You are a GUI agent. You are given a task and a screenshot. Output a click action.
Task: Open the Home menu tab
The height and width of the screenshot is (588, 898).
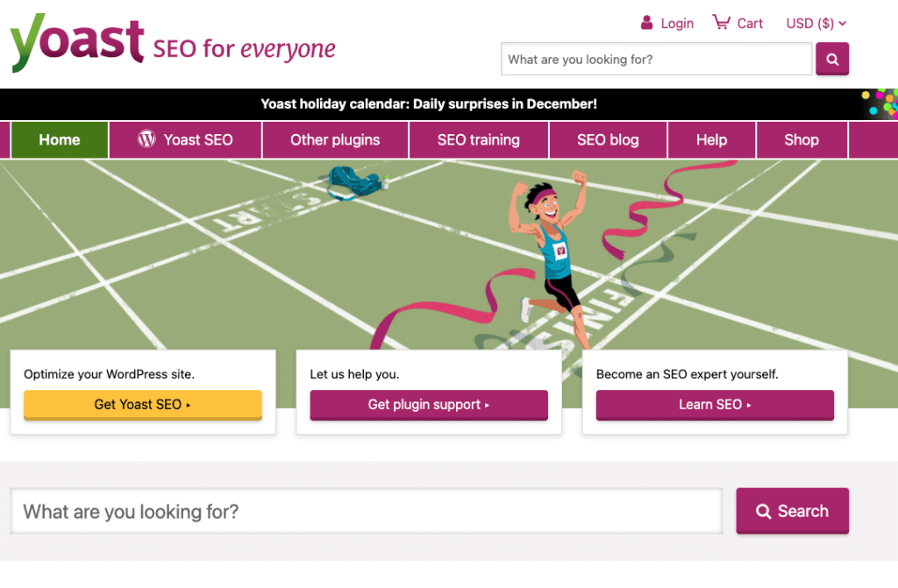point(60,139)
